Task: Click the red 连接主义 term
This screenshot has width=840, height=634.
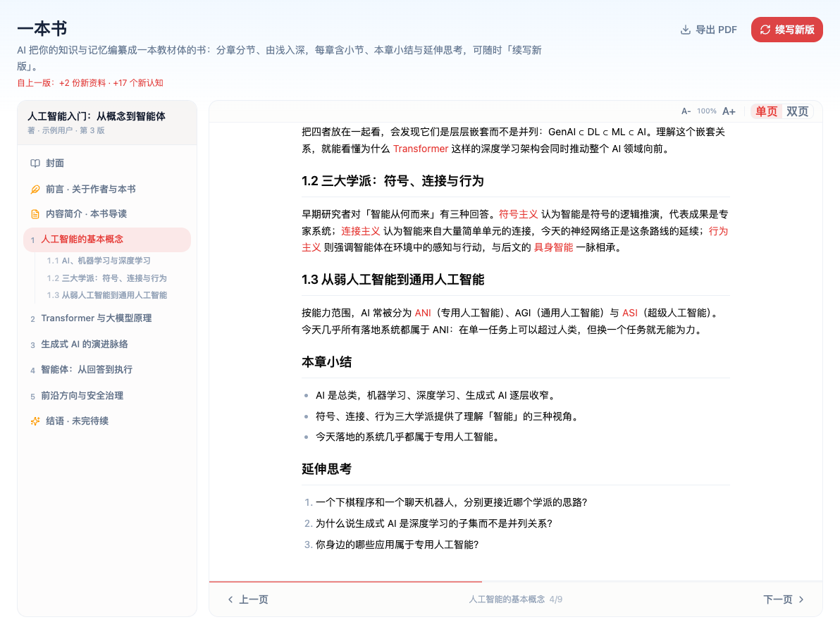Action: click(x=361, y=231)
